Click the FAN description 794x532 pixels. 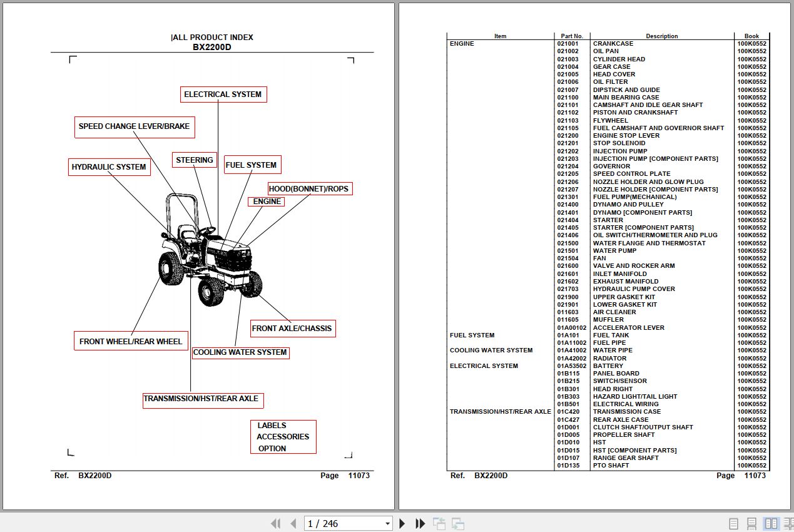[x=599, y=258]
